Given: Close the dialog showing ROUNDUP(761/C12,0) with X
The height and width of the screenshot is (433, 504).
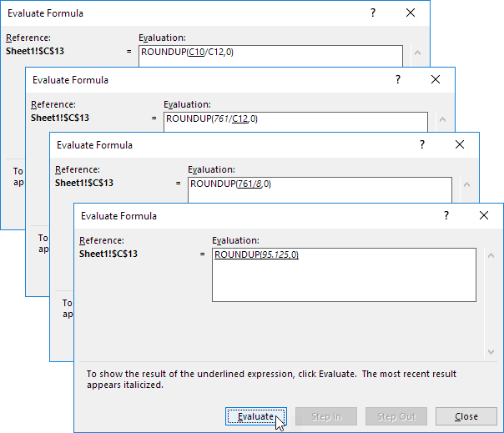Looking at the screenshot, I should [436, 80].
